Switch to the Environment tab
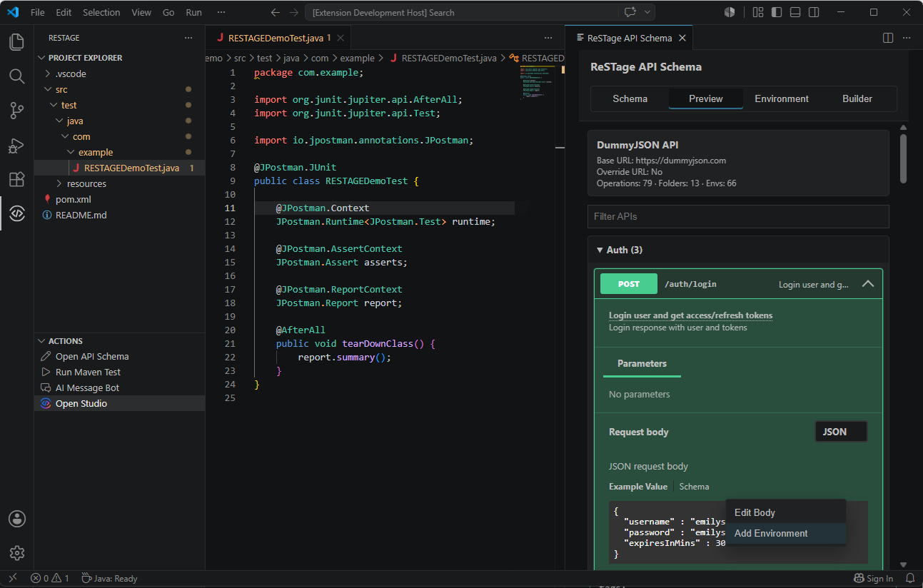The height and width of the screenshot is (588, 923). point(782,98)
